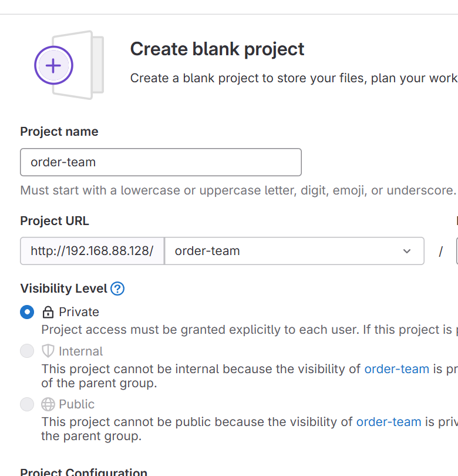Click the globe icon beside Public
The height and width of the screenshot is (476, 458).
[x=48, y=404]
